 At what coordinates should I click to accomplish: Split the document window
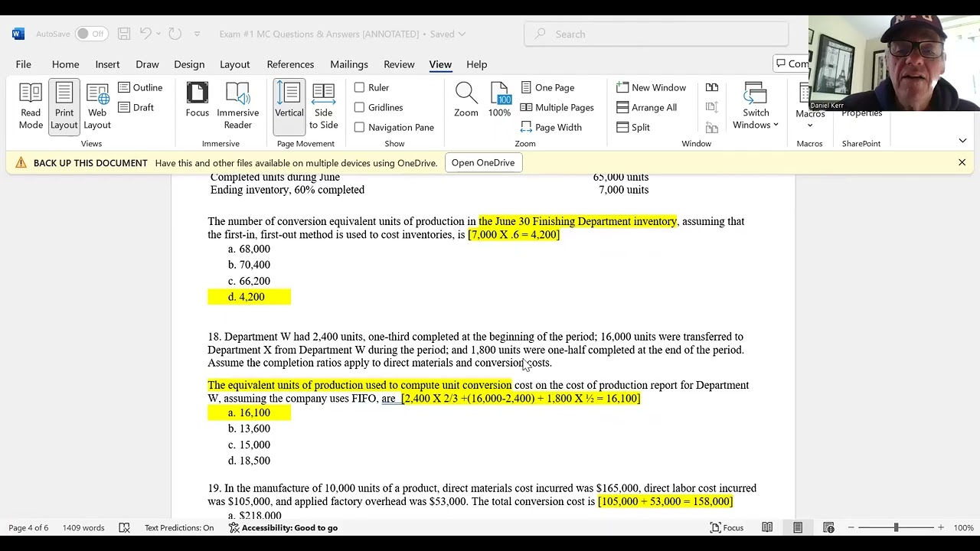pyautogui.click(x=633, y=127)
